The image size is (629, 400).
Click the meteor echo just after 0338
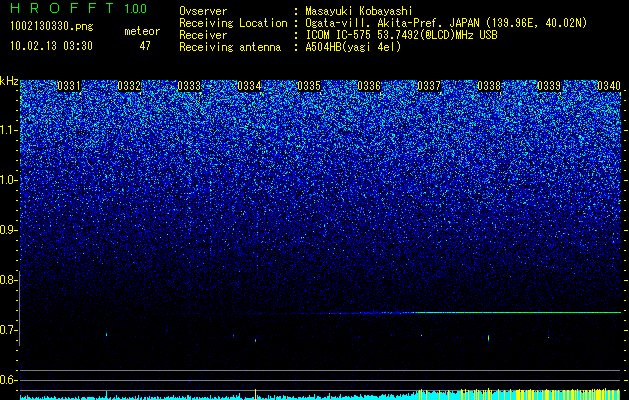click(488, 338)
